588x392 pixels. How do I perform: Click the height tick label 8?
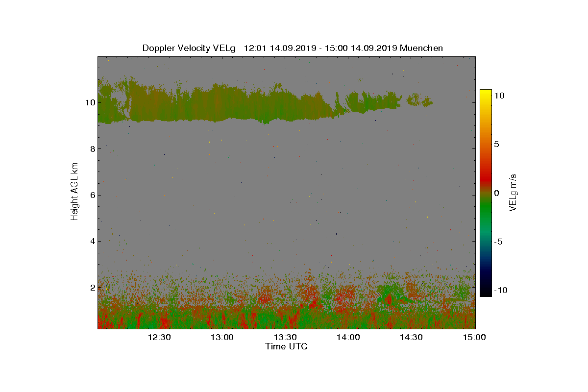92,148
